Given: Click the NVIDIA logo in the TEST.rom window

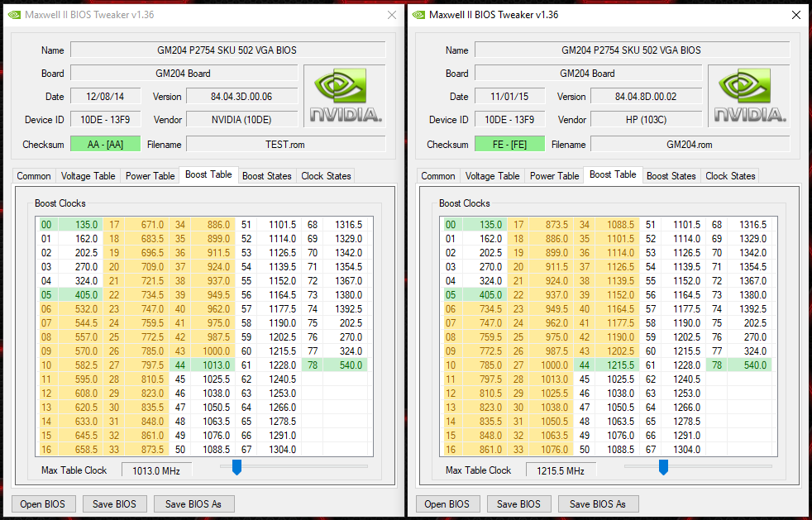Looking at the screenshot, I should tap(344, 96).
